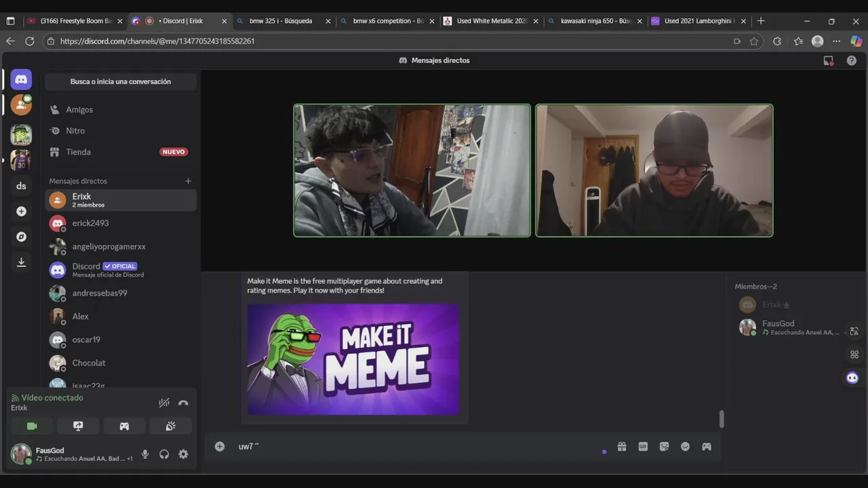Open the emoji picker
The image size is (868, 488).
686,447
